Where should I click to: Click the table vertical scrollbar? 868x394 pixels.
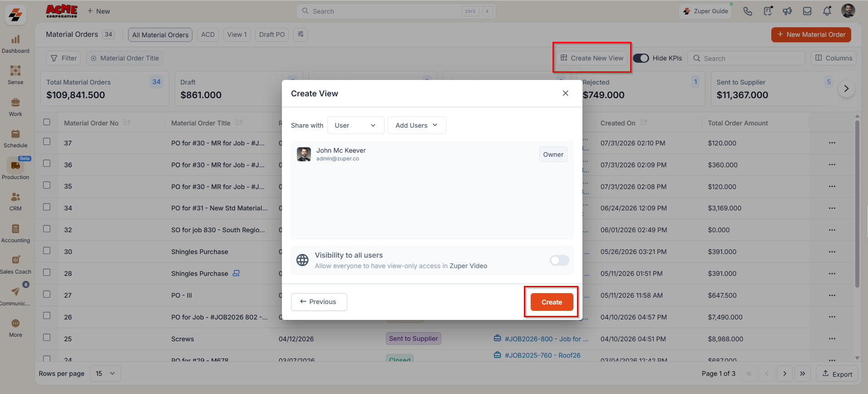857,204
